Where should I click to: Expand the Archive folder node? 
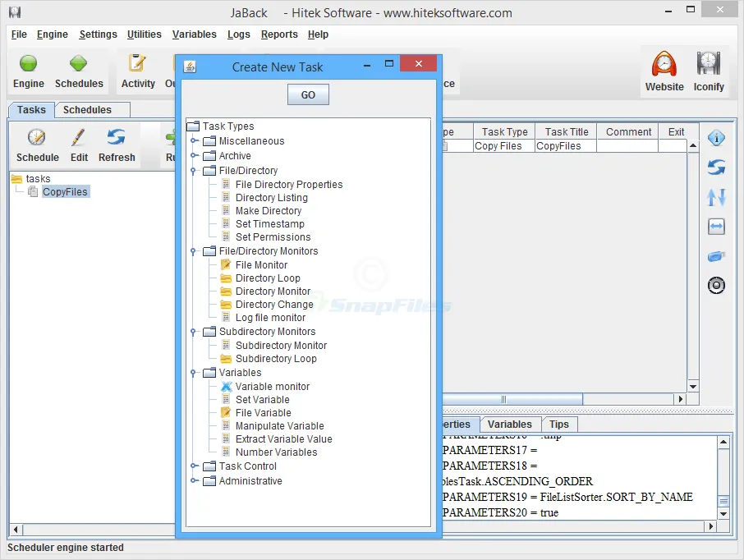tap(194, 155)
